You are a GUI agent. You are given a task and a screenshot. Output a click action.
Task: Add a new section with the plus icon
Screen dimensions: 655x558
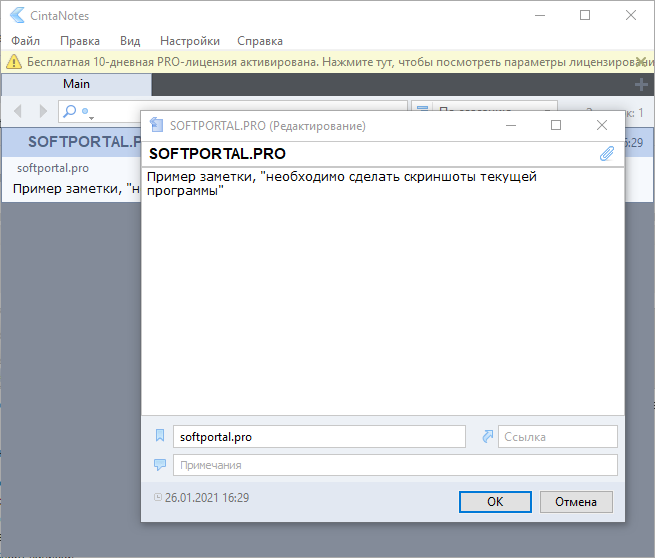pos(641,85)
